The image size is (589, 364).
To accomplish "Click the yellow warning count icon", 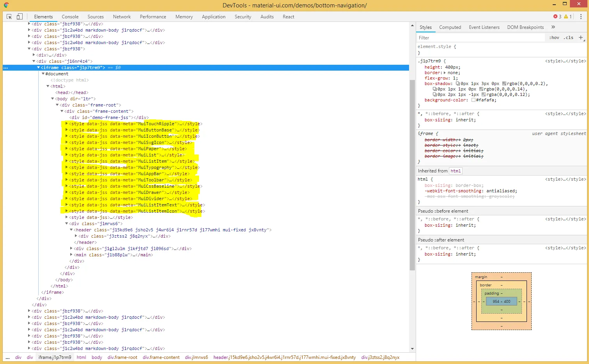I will [x=566, y=17].
